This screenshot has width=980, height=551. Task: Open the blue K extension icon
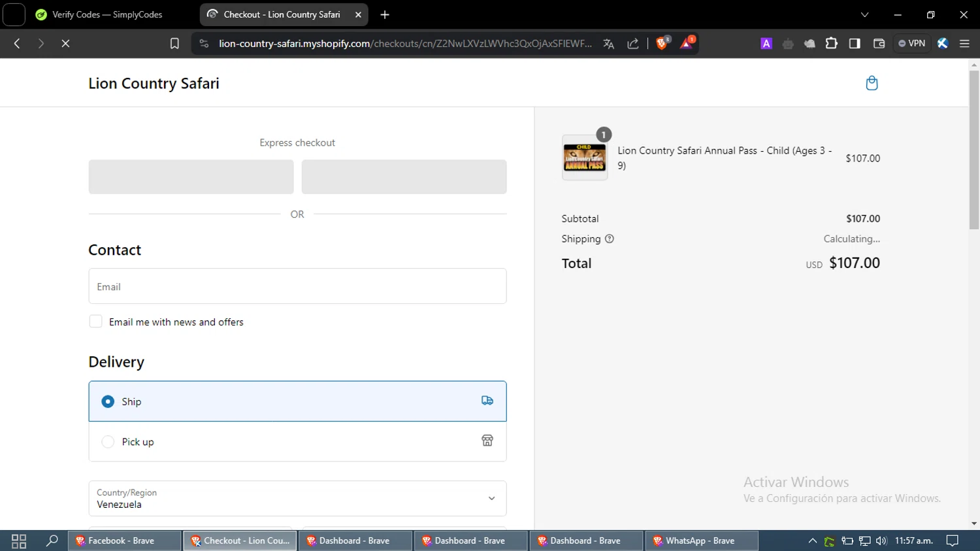coord(942,44)
